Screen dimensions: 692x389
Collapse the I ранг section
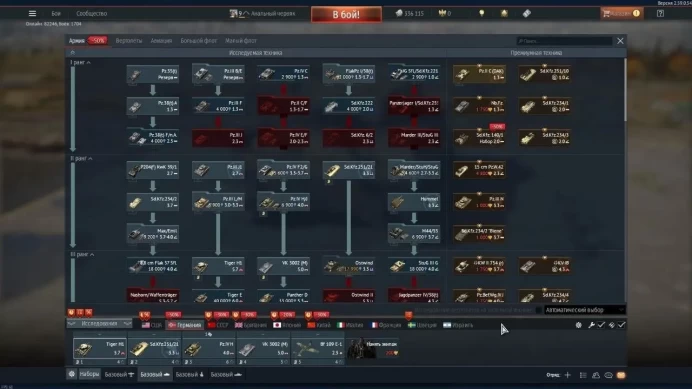coord(80,63)
